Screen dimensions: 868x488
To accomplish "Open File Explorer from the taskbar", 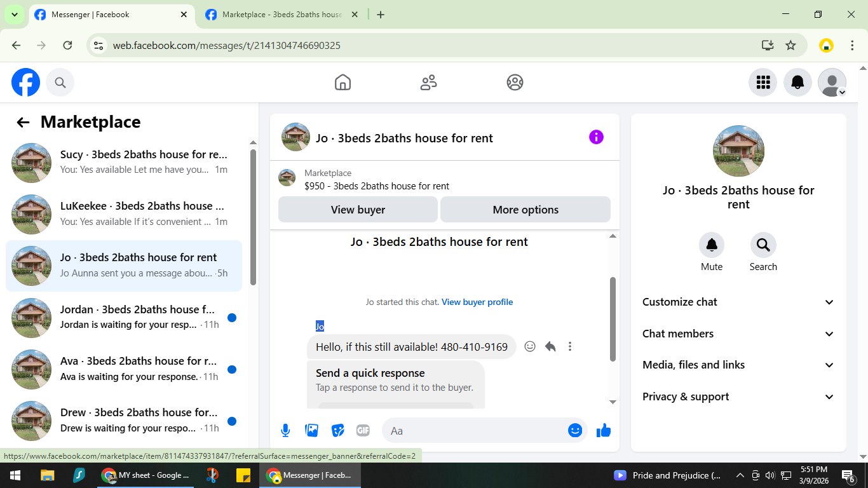I will [x=47, y=475].
